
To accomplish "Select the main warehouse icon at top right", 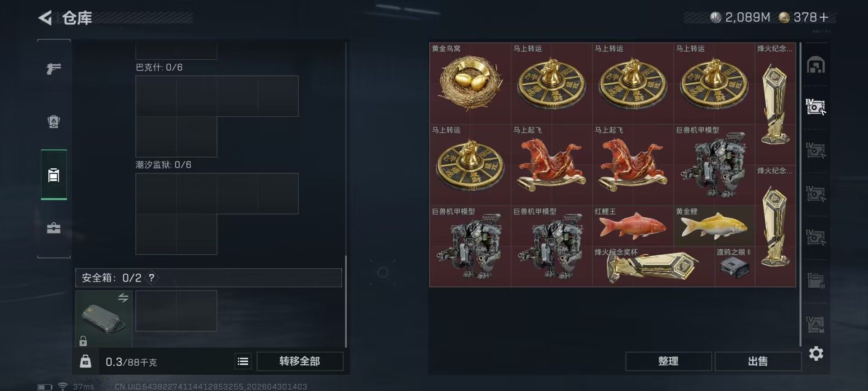I will pyautogui.click(x=816, y=65).
